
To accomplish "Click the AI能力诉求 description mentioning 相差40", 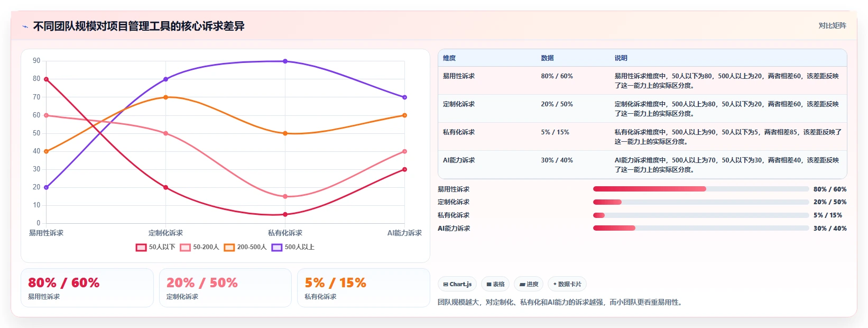I will 727,165.
